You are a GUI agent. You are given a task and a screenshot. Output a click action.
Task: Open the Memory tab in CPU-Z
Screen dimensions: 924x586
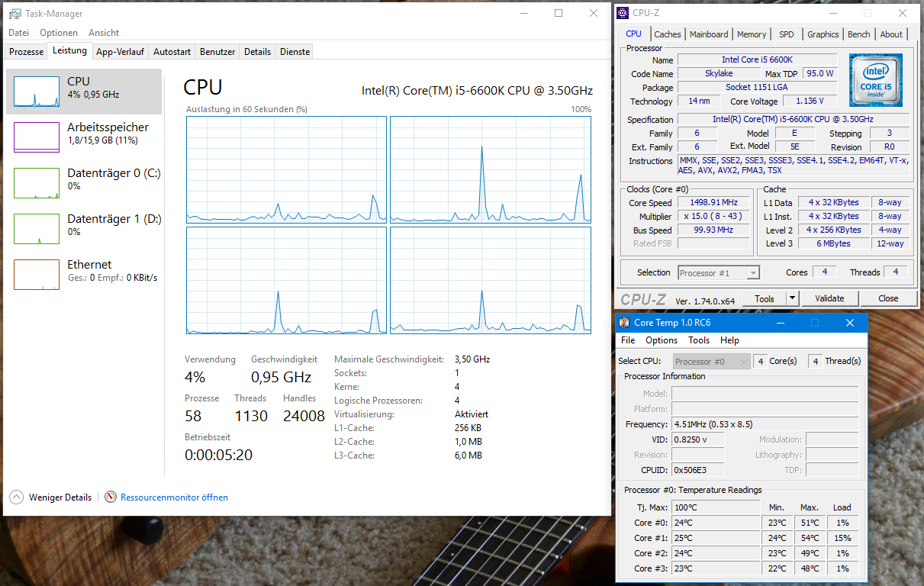click(752, 34)
